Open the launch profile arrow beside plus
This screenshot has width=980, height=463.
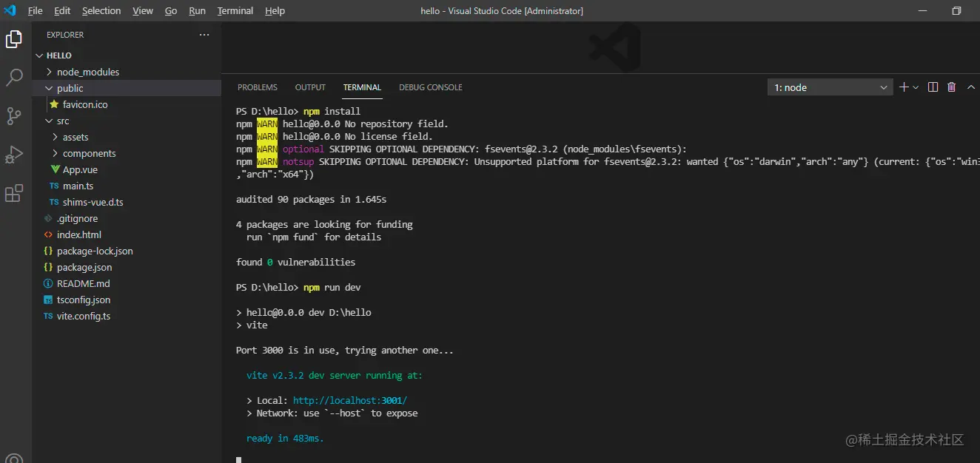(x=916, y=87)
